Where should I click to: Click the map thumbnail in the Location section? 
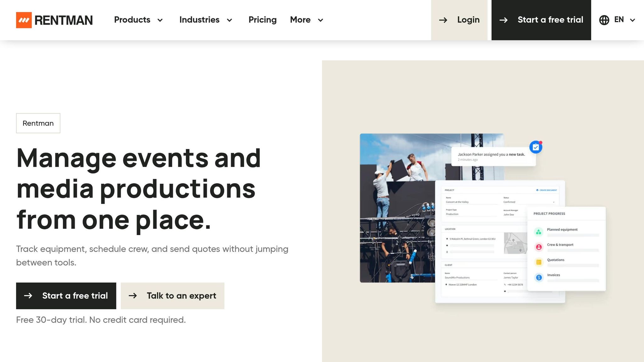pos(515,243)
